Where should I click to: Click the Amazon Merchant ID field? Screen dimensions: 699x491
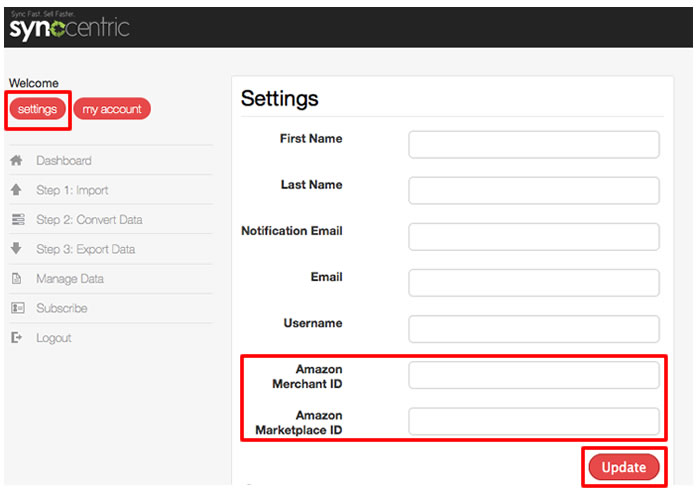pyautogui.click(x=534, y=375)
